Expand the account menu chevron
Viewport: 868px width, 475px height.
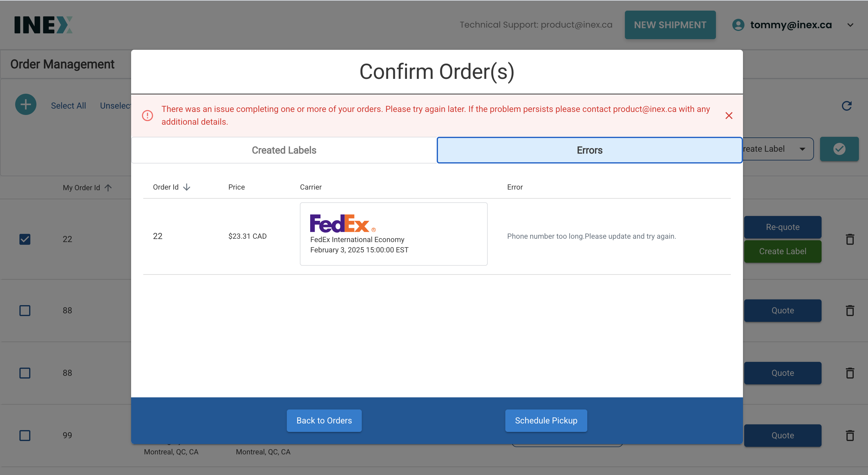[850, 25]
